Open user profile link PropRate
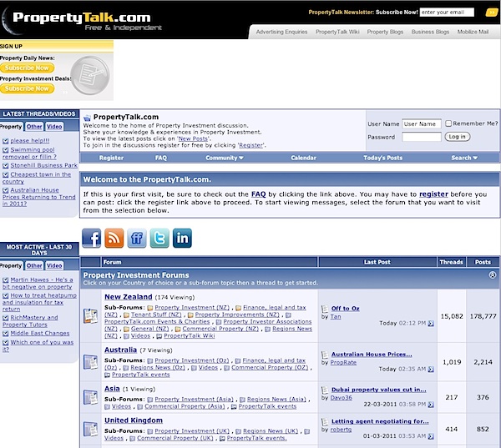 [343, 362]
